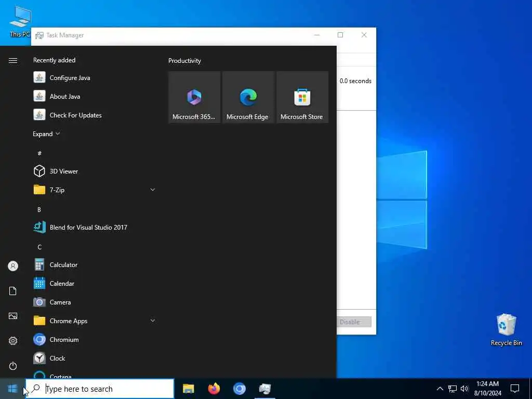Select Recycle Bin desktop icon
Screen dimensions: 532x399
coord(506,330)
